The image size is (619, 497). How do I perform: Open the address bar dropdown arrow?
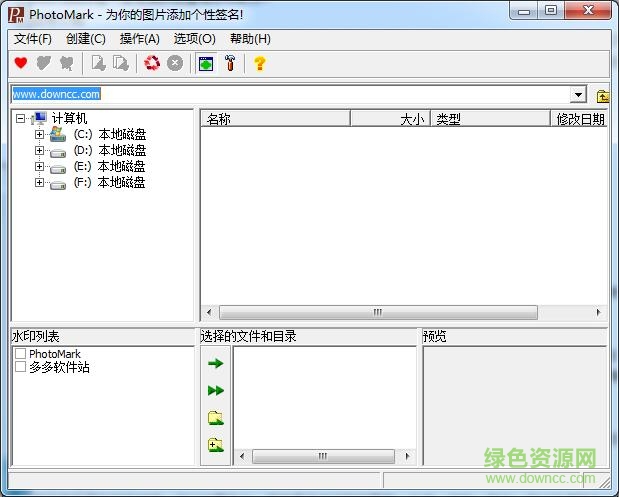578,95
